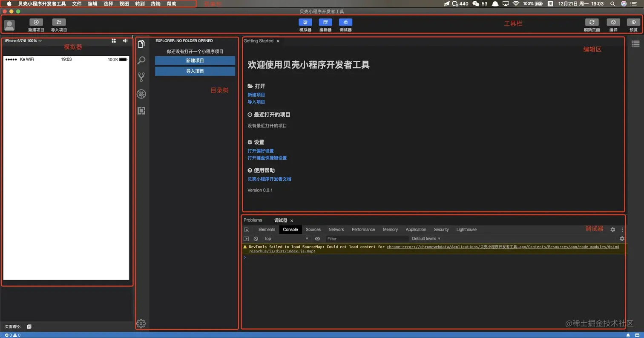
Task: Open the Extensions icon in the activity bar
Action: [x=141, y=111]
